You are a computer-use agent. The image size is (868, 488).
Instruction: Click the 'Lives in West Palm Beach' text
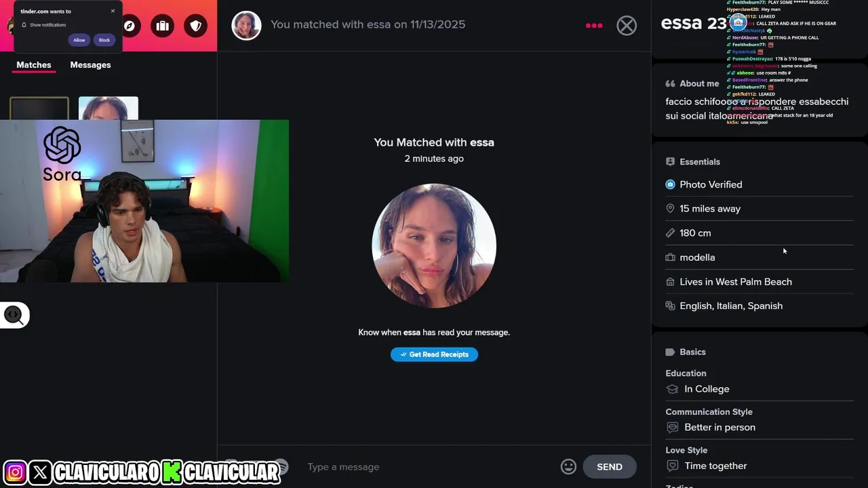pos(736,282)
